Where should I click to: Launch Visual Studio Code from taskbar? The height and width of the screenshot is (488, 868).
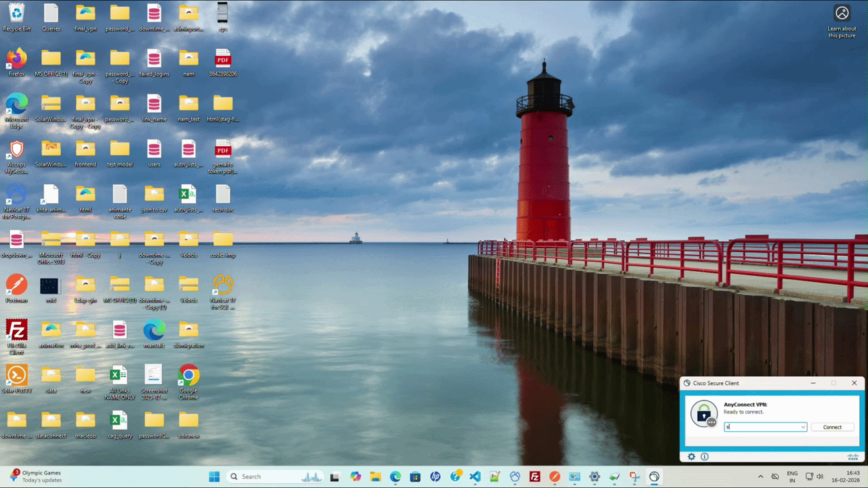(475, 476)
